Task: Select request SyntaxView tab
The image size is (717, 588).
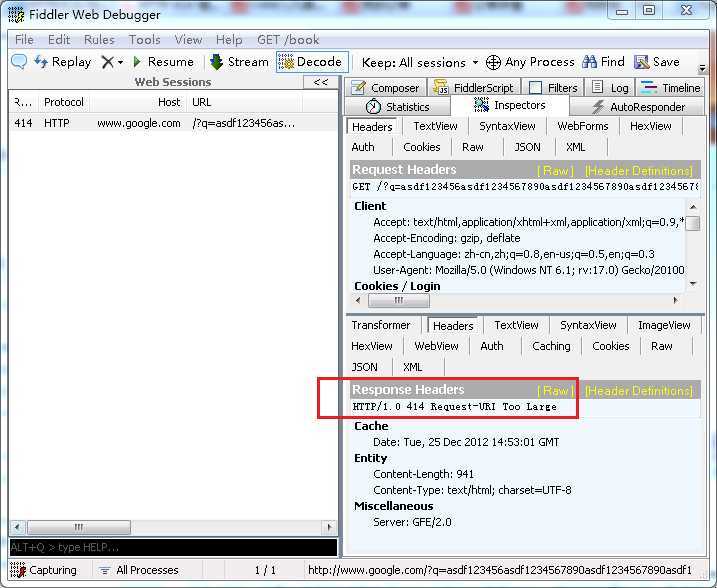Action: 507,126
